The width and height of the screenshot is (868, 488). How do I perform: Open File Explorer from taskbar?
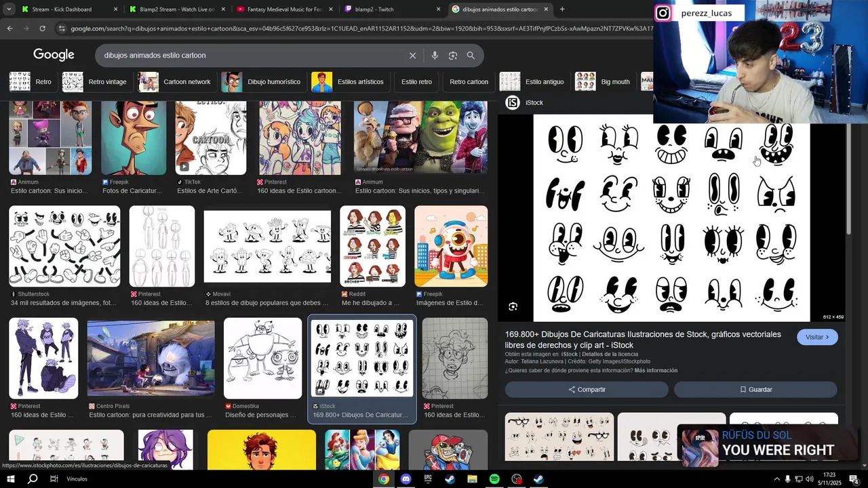(472, 479)
